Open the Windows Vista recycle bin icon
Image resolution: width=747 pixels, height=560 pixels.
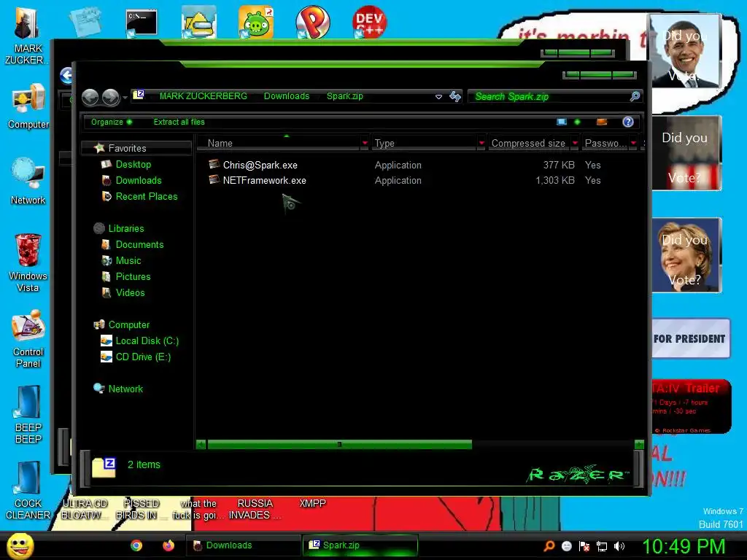coord(28,250)
